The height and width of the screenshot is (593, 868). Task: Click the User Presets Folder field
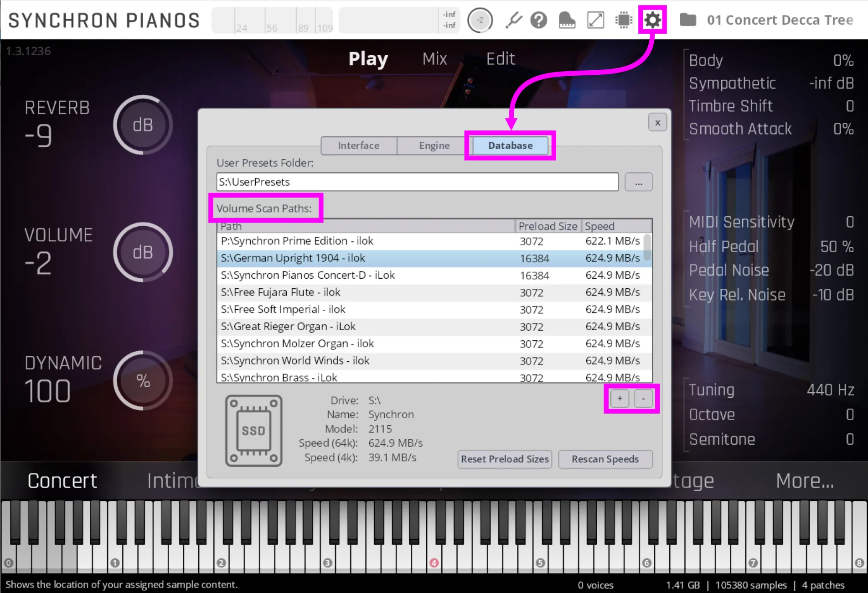417,182
